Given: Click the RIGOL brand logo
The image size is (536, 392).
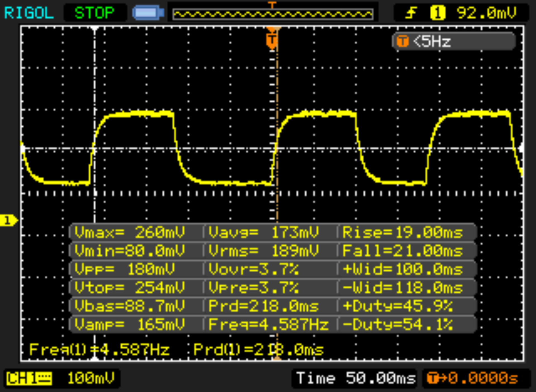Looking at the screenshot, I should [x=29, y=13].
